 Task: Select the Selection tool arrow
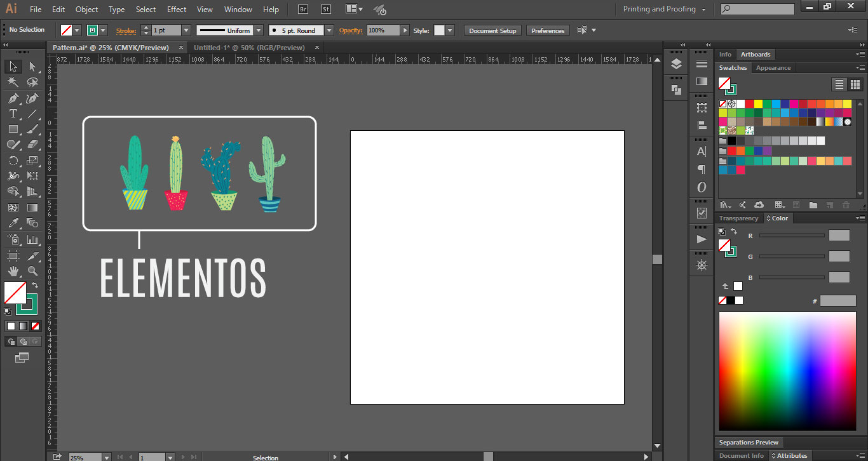pos(13,67)
